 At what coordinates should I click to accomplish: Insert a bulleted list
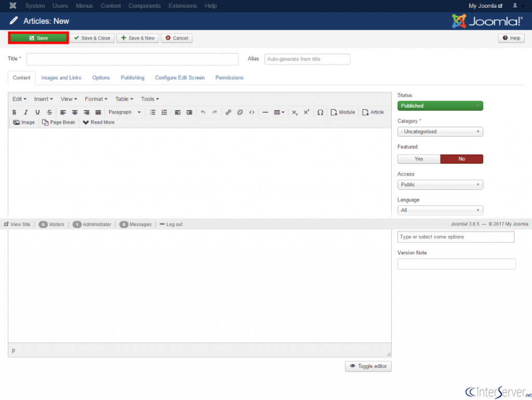coord(153,112)
